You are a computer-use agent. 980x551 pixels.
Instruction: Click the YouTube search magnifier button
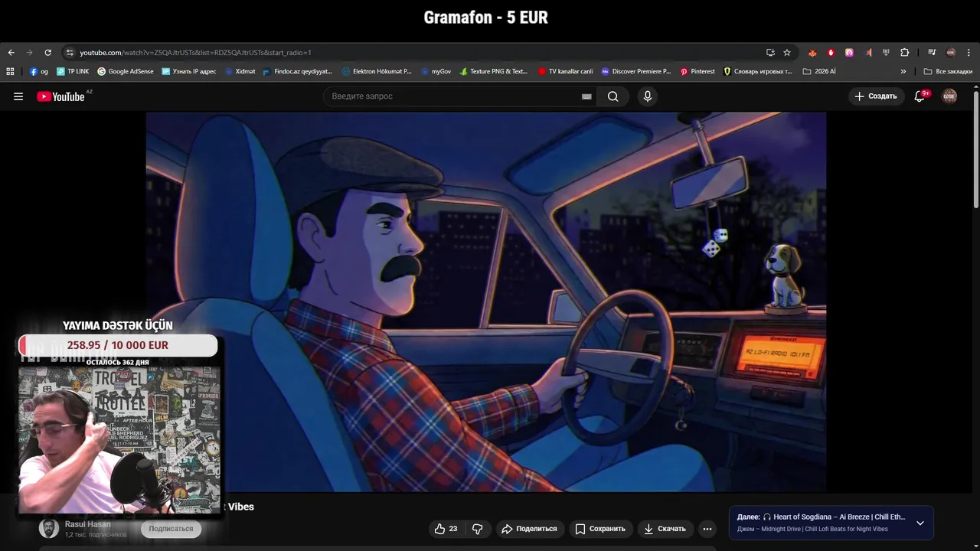[x=613, y=96]
